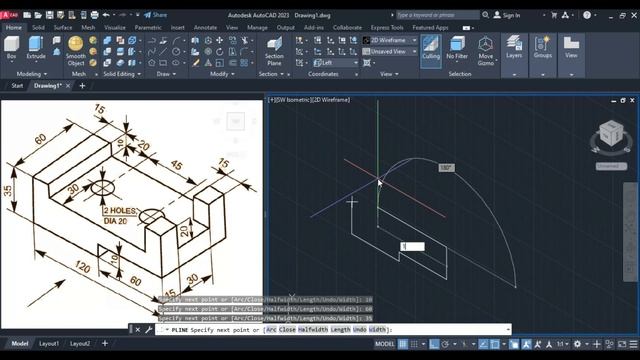Switch to the Solid ribbon tab
This screenshot has height=360, width=640.
pyautogui.click(x=38, y=27)
